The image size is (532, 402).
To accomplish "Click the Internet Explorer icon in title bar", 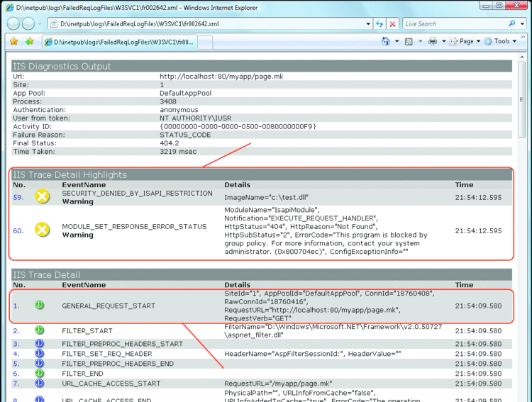I will 9,8.
